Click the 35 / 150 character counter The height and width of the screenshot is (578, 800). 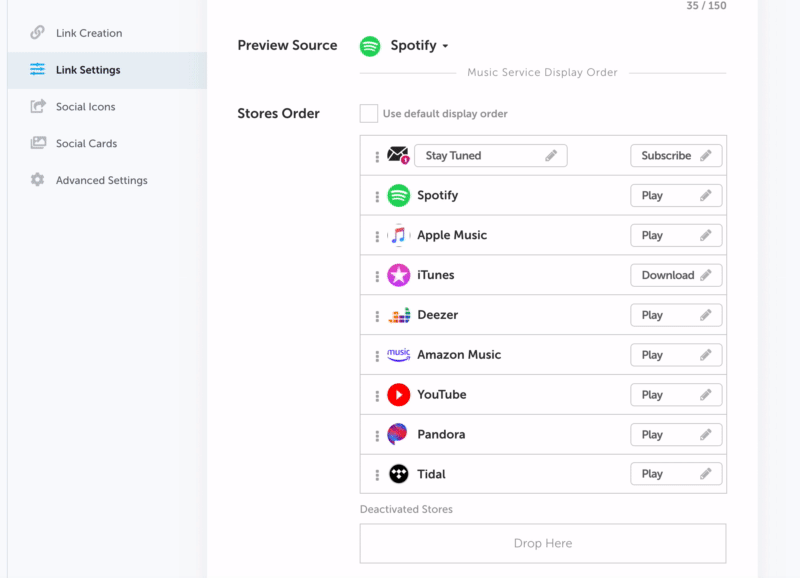pyautogui.click(x=706, y=6)
